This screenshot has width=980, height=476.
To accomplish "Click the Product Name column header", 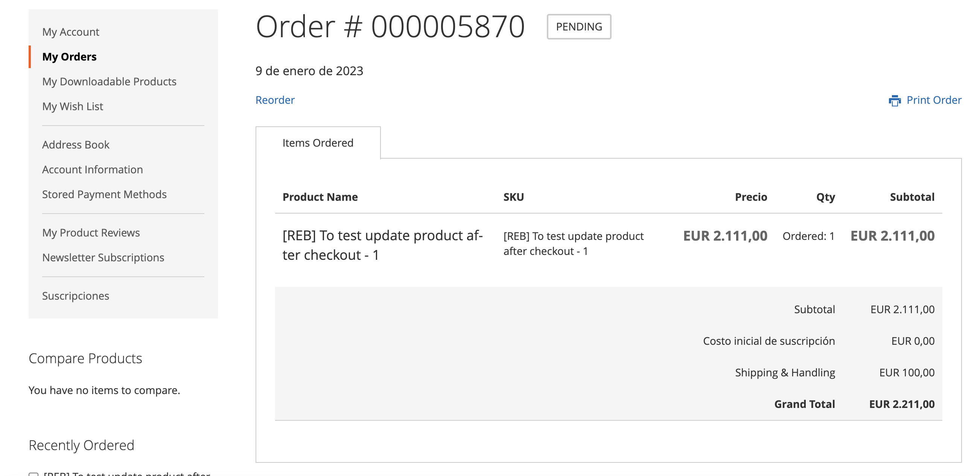I will pyautogui.click(x=320, y=197).
